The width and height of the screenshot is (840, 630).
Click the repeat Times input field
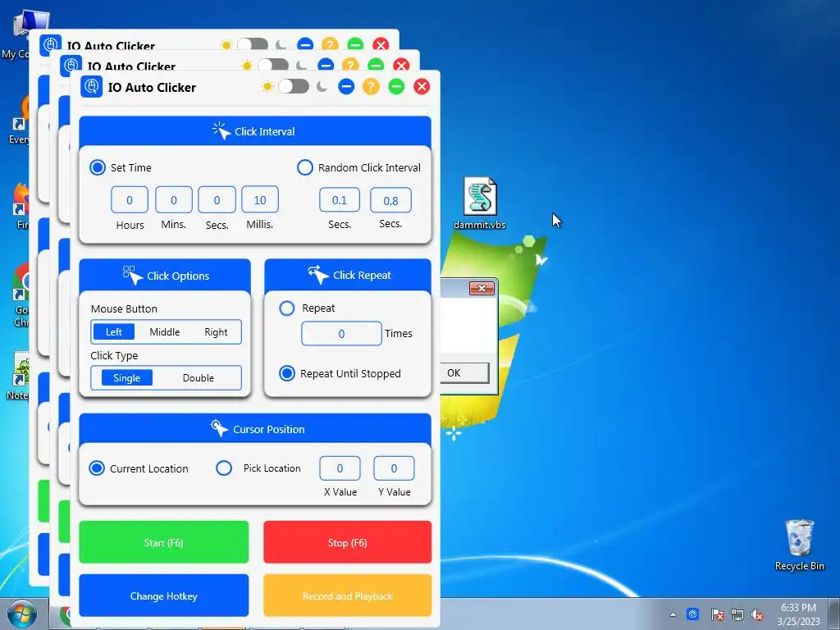point(341,334)
